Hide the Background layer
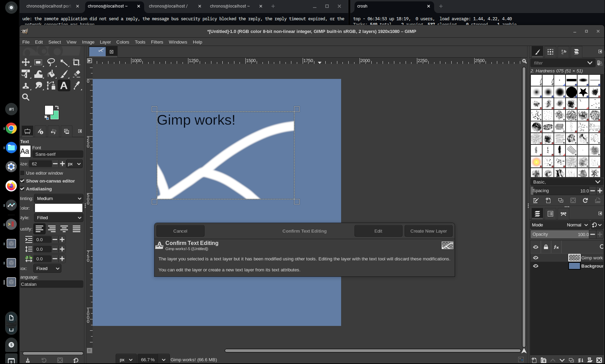 pyautogui.click(x=536, y=266)
